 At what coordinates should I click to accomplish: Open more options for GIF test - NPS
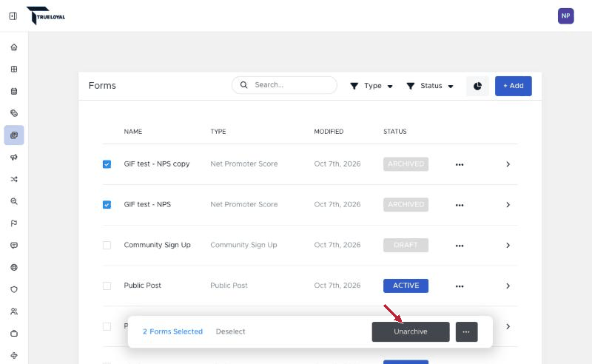coord(460,205)
